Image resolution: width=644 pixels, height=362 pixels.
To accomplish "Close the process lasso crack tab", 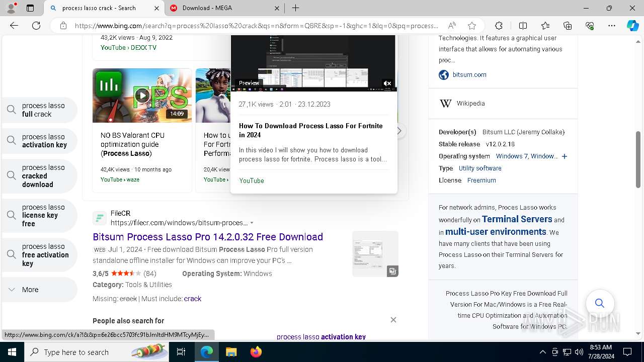I will [x=156, y=8].
